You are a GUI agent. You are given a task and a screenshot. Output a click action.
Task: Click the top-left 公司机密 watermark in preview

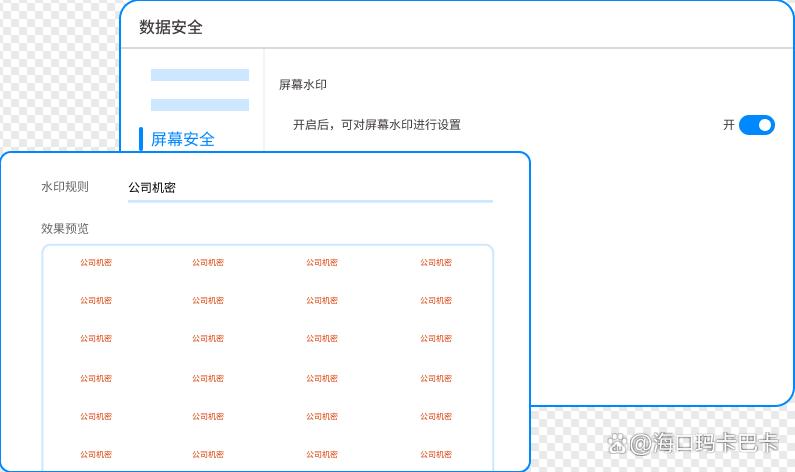click(96, 263)
